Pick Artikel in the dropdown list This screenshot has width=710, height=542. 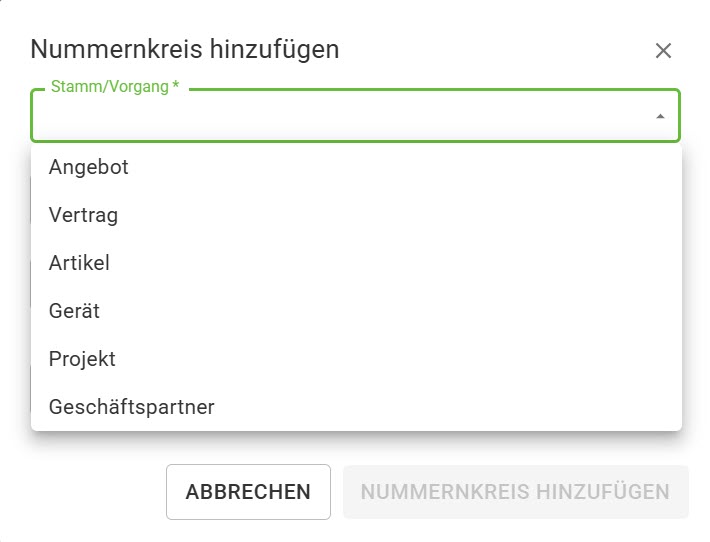pyautogui.click(x=79, y=263)
